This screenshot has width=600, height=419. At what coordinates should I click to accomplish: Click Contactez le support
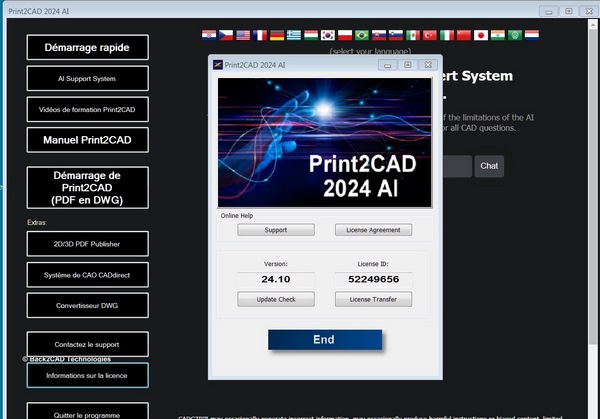(x=88, y=344)
